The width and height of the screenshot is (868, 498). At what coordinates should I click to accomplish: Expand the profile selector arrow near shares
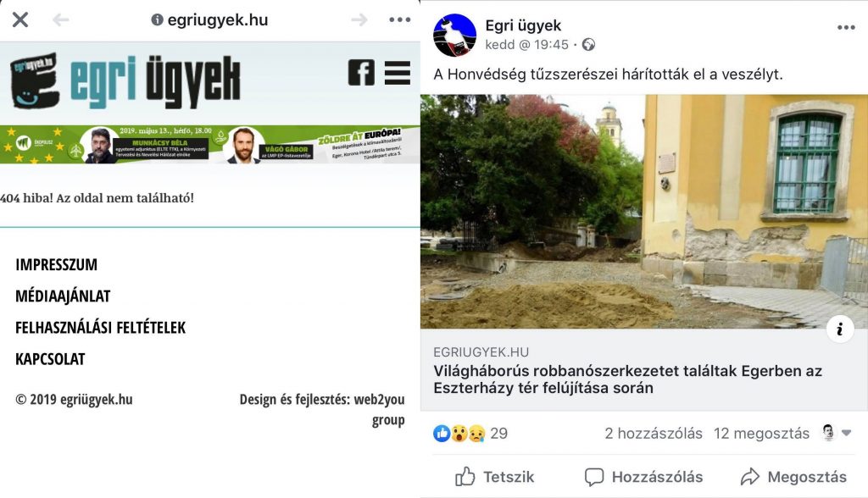pyautogui.click(x=846, y=433)
